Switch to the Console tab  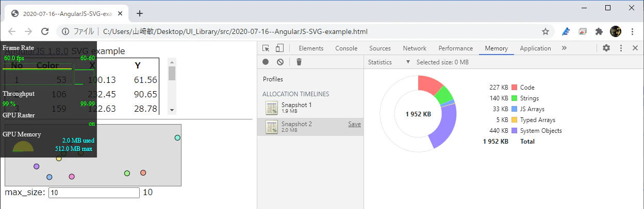(346, 48)
